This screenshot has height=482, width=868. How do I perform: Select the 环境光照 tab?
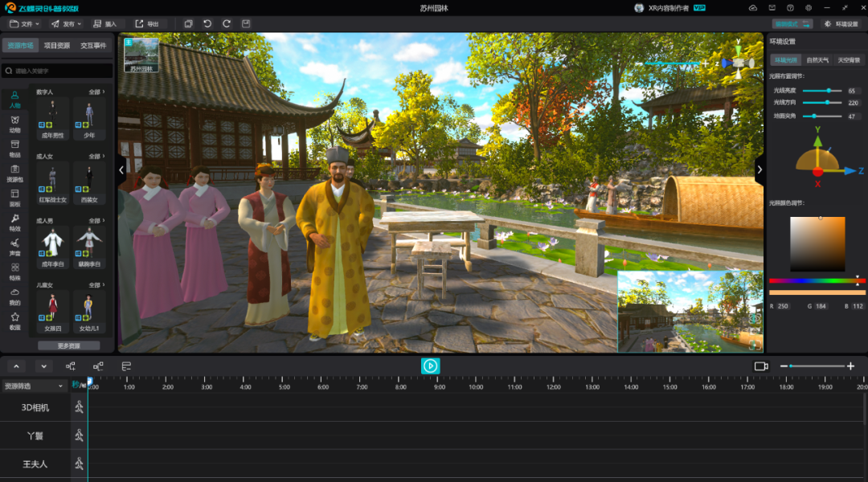click(785, 59)
